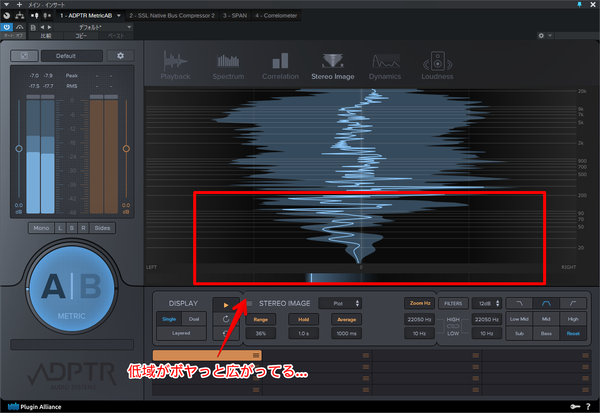The height and width of the screenshot is (413, 600).
Task: Click the big A|B switch button
Action: pyautogui.click(x=72, y=288)
